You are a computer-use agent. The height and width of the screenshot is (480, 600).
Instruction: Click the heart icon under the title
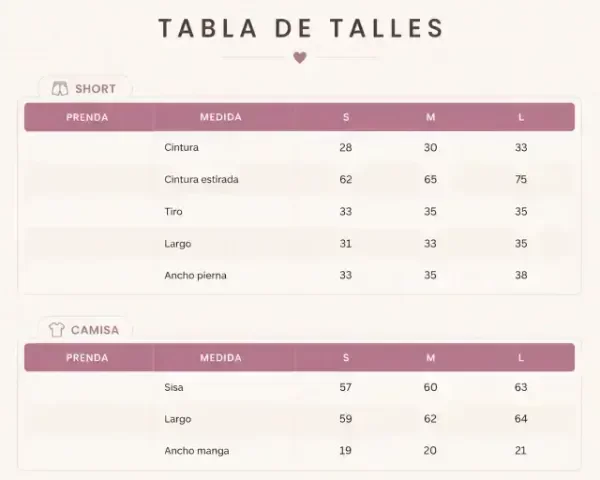300,57
